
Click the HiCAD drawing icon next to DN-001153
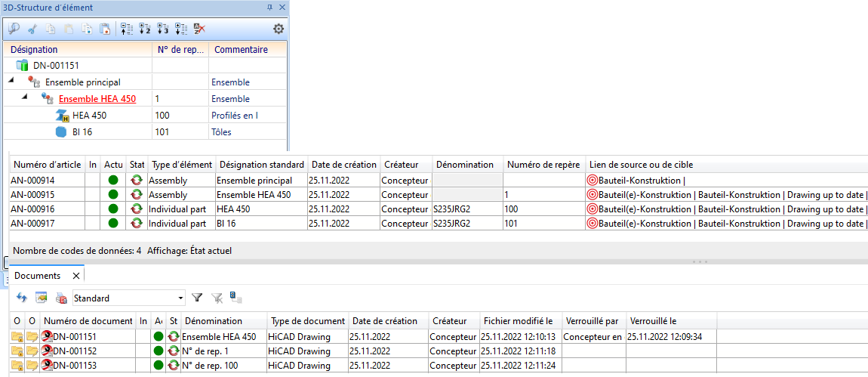coord(47,366)
